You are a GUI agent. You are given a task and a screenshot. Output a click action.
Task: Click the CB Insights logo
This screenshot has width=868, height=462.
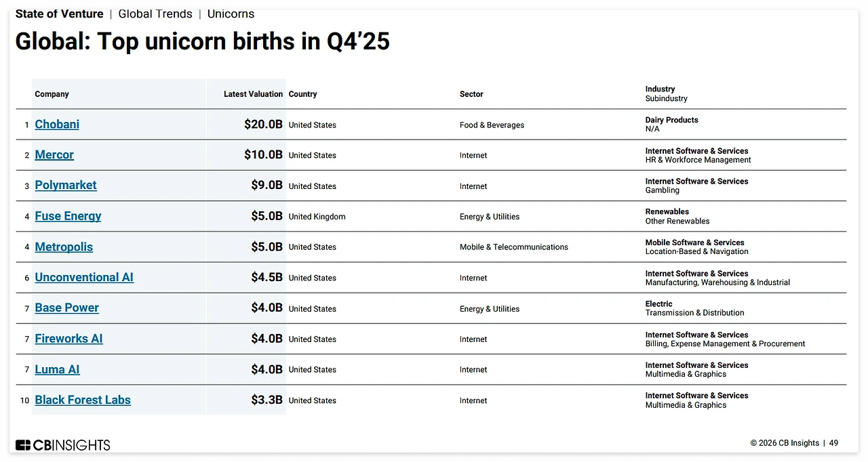(62, 445)
